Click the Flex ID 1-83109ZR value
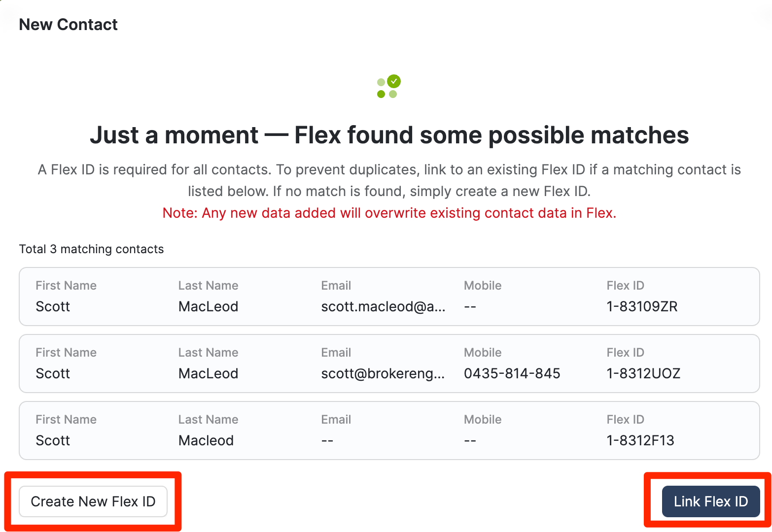The height and width of the screenshot is (532, 772). tap(642, 306)
